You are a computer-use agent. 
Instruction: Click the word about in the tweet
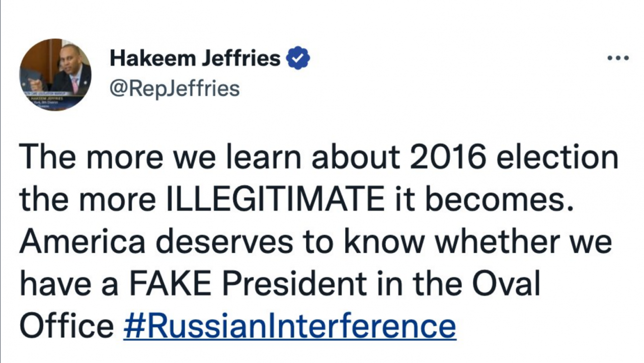point(357,158)
